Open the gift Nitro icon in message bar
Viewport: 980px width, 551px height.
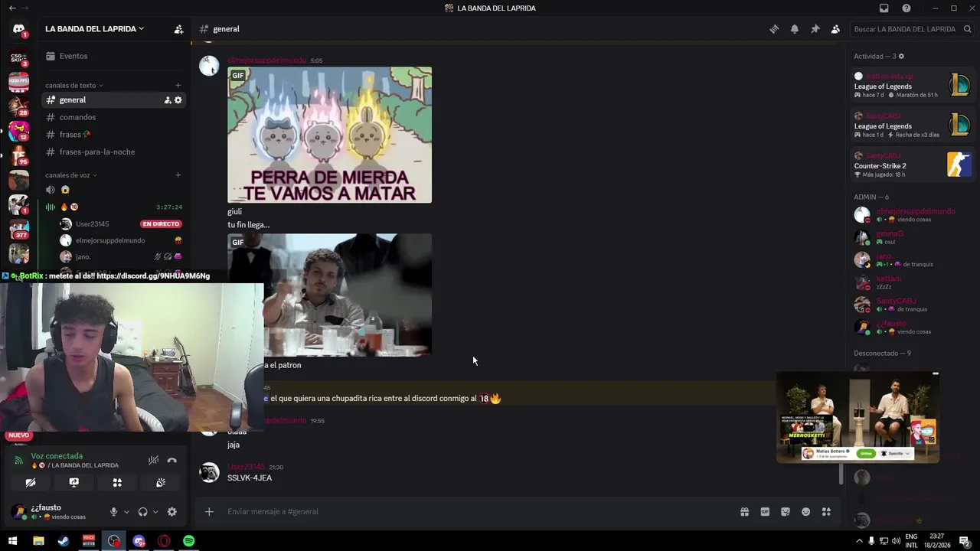[744, 512]
